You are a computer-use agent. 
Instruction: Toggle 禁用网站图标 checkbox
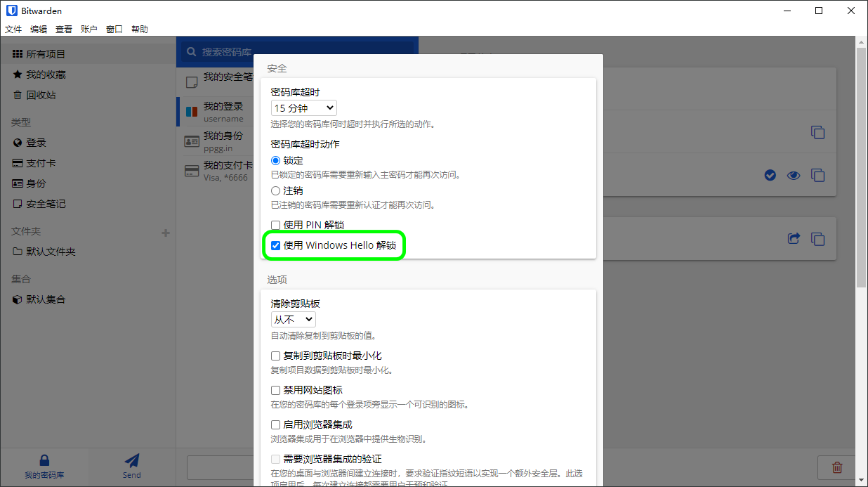pyautogui.click(x=276, y=390)
